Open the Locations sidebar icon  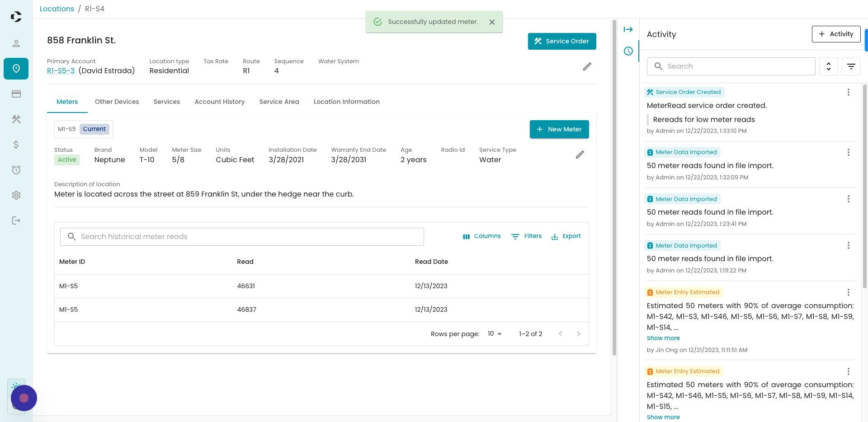pyautogui.click(x=16, y=69)
